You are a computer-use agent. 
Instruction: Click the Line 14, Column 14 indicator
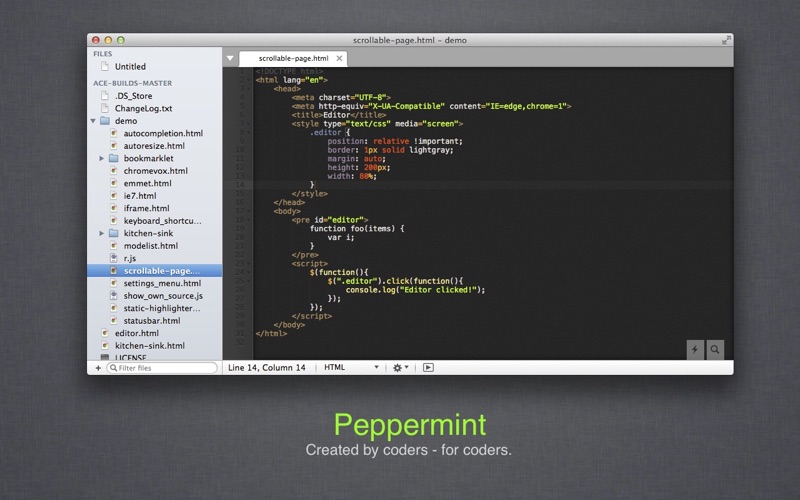pyautogui.click(x=267, y=368)
